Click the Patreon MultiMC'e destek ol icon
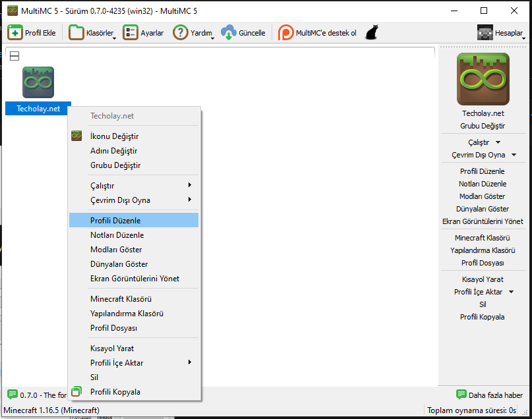This screenshot has height=419, width=532. click(285, 32)
